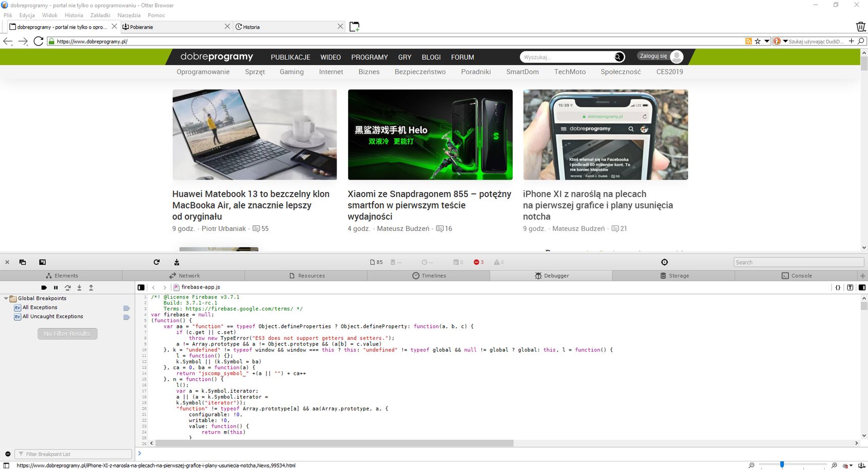Toggle the debugger navigation sidebar icon
Screen dimensions: 868x470
141,287
